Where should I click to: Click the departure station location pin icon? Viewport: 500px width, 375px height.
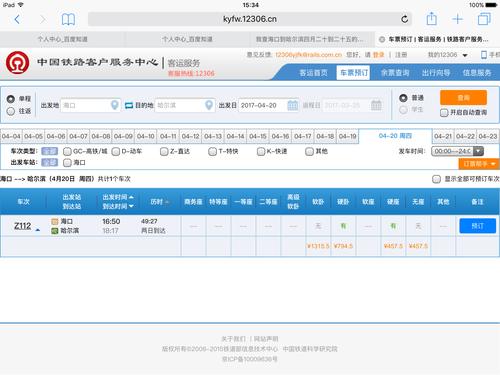click(114, 105)
